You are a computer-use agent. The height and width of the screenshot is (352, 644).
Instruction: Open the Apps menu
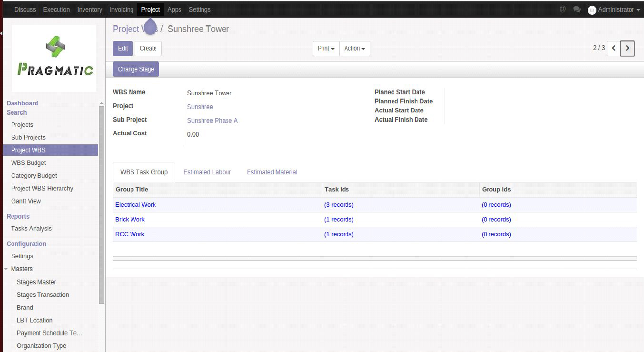(x=174, y=10)
